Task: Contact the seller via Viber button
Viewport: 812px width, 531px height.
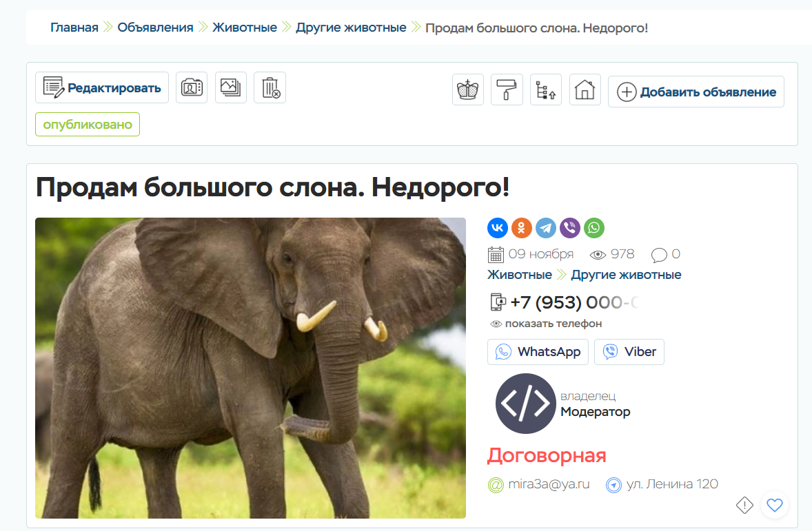Action: pyautogui.click(x=629, y=352)
